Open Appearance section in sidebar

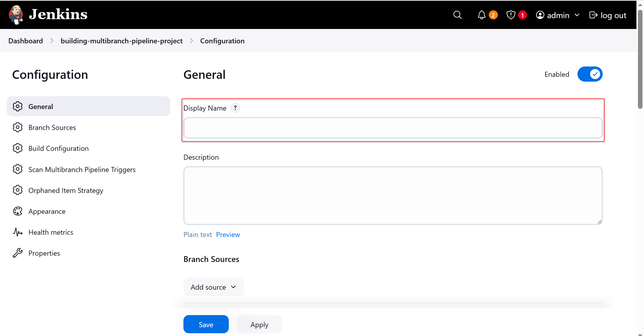88,211
